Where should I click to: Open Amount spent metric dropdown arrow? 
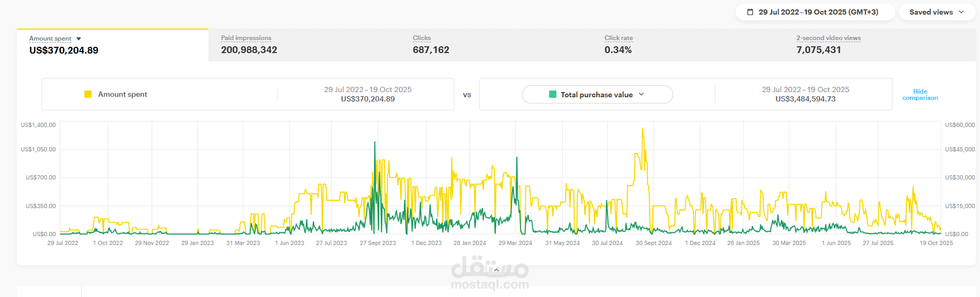coord(79,39)
